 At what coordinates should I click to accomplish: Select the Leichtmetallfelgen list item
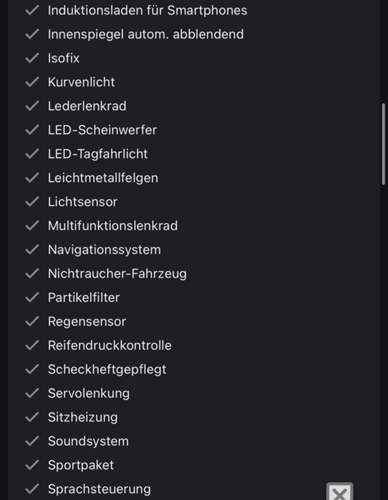[103, 178]
